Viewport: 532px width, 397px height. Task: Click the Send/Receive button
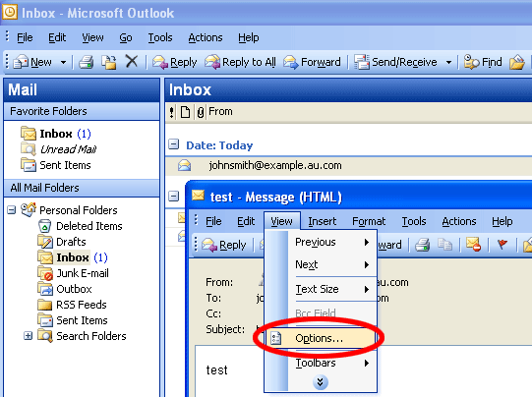(x=395, y=62)
